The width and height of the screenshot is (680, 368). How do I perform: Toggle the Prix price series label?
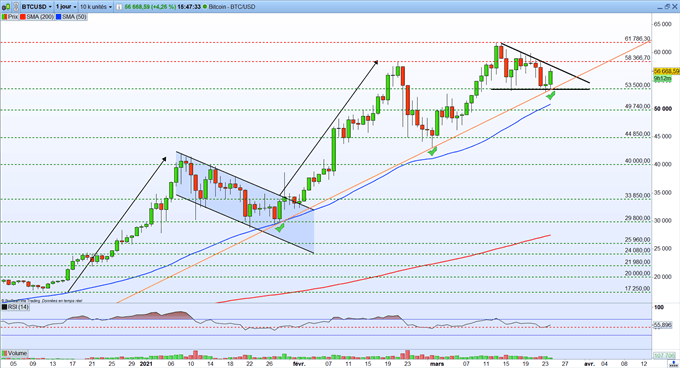(x=10, y=17)
